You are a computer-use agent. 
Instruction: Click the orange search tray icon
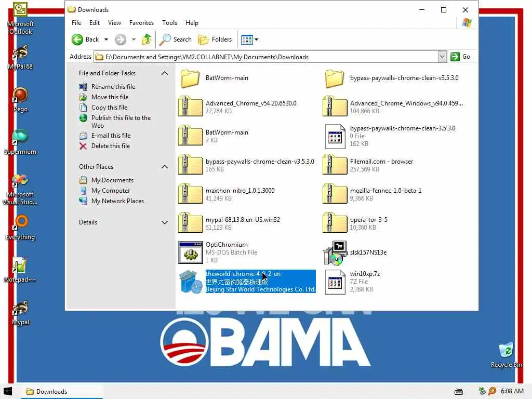[x=492, y=391]
